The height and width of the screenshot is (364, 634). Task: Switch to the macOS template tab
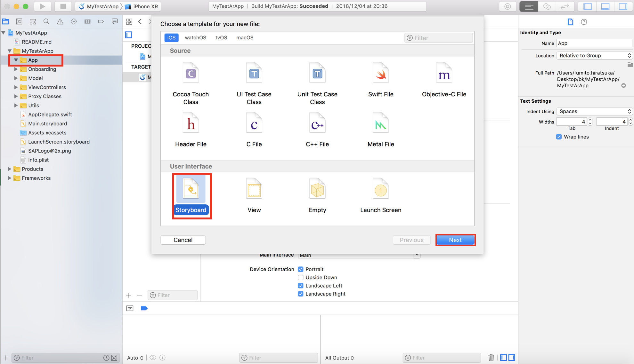(245, 37)
